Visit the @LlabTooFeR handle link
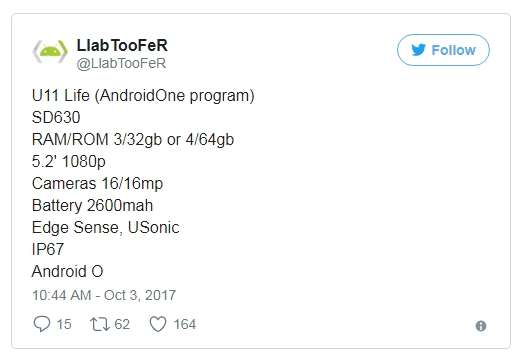This screenshot has width=520, height=362. pos(121,63)
